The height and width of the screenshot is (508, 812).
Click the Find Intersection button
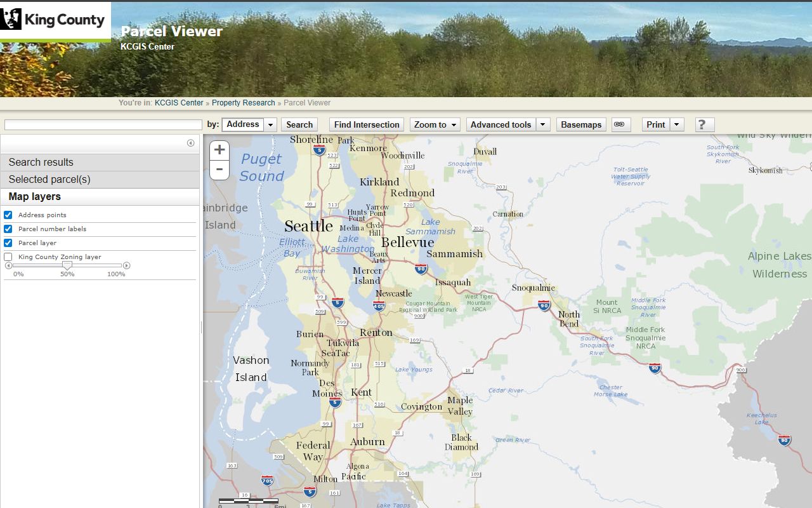pyautogui.click(x=367, y=124)
